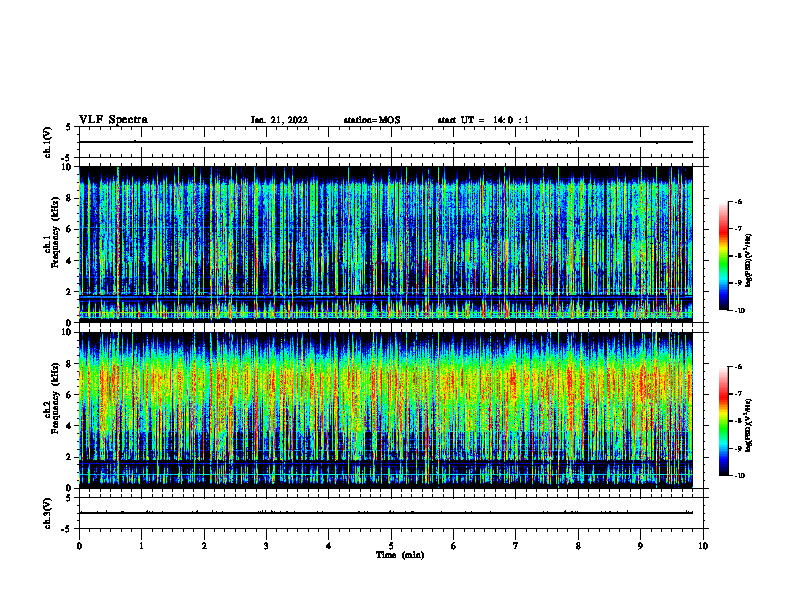Click the '0' tick on the time axis
This screenshot has height=612, width=792.
[79, 546]
